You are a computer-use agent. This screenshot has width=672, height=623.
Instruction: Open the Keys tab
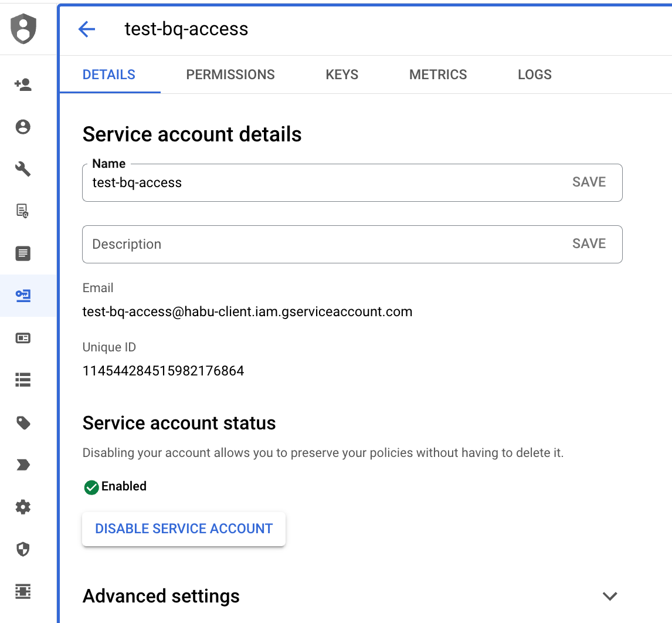point(342,75)
